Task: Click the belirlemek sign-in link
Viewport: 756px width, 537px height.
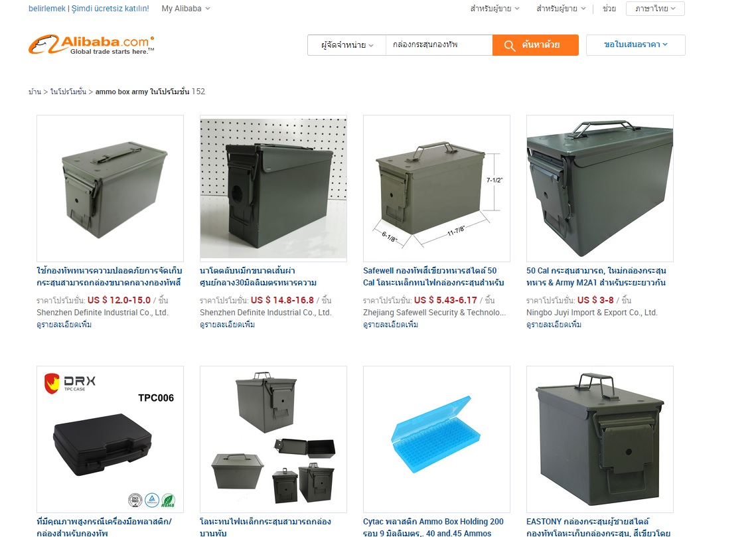Action: click(46, 9)
